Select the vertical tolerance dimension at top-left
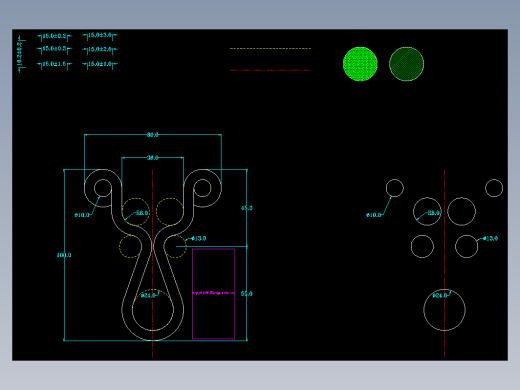This screenshot has width=520, height=390. [21, 54]
